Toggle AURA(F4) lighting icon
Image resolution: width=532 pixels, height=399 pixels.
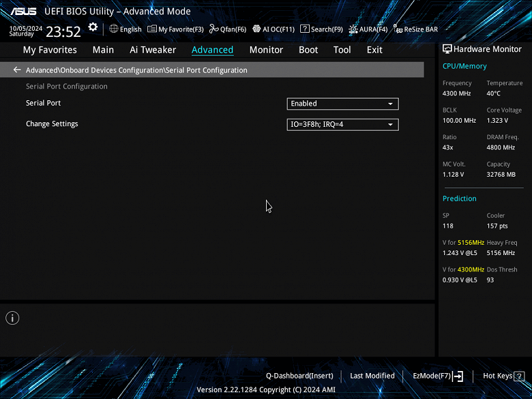coord(353,29)
